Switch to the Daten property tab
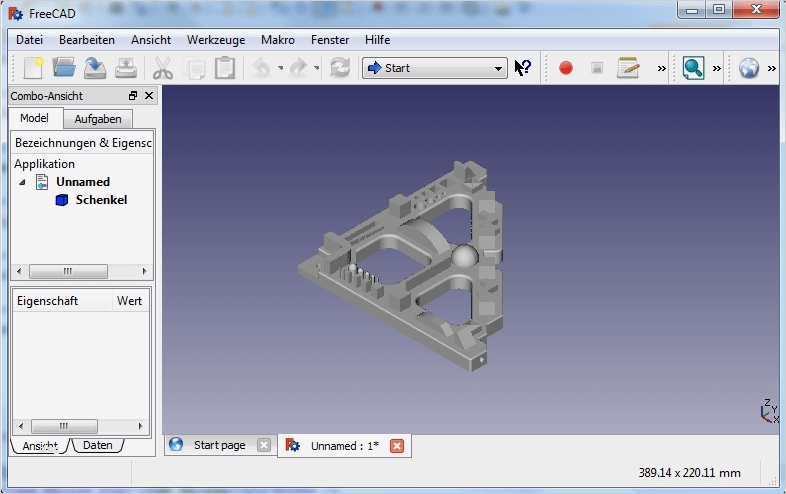The image size is (786, 494). 97,445
